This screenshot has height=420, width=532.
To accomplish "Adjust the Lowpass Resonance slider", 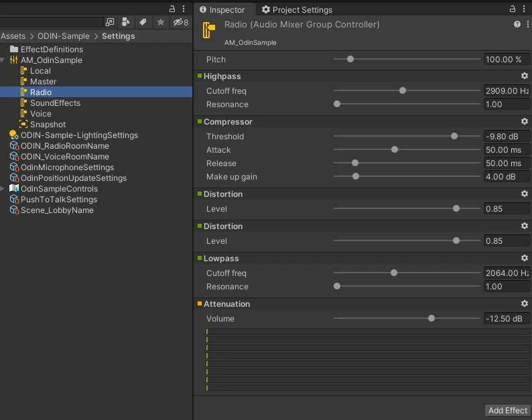I will click(x=407, y=286).
